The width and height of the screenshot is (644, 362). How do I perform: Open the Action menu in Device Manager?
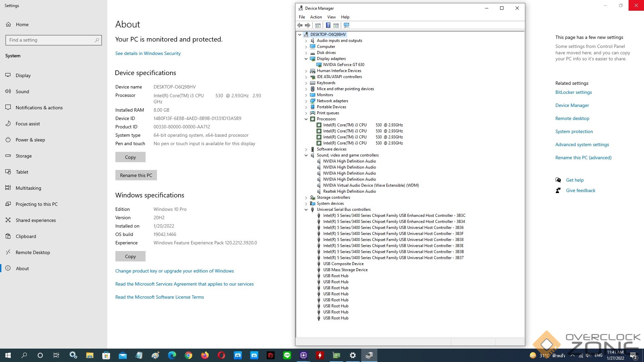[x=316, y=17]
